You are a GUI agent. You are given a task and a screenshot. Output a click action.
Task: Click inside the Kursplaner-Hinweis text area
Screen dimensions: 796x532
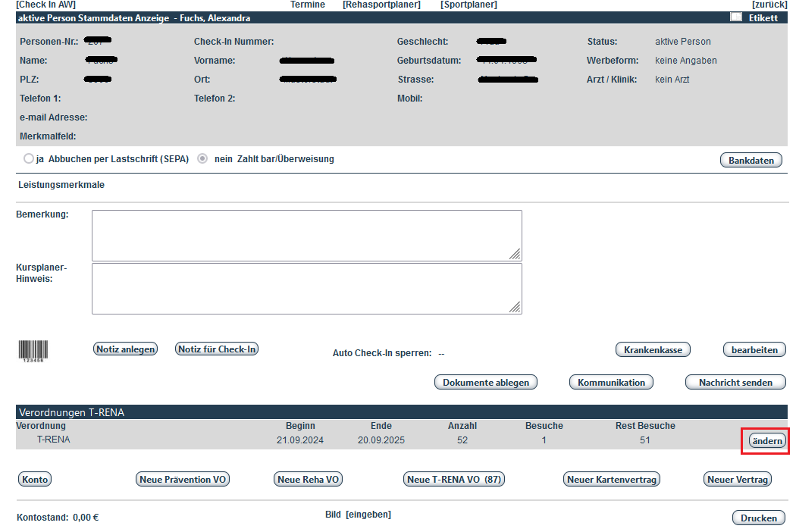point(306,288)
